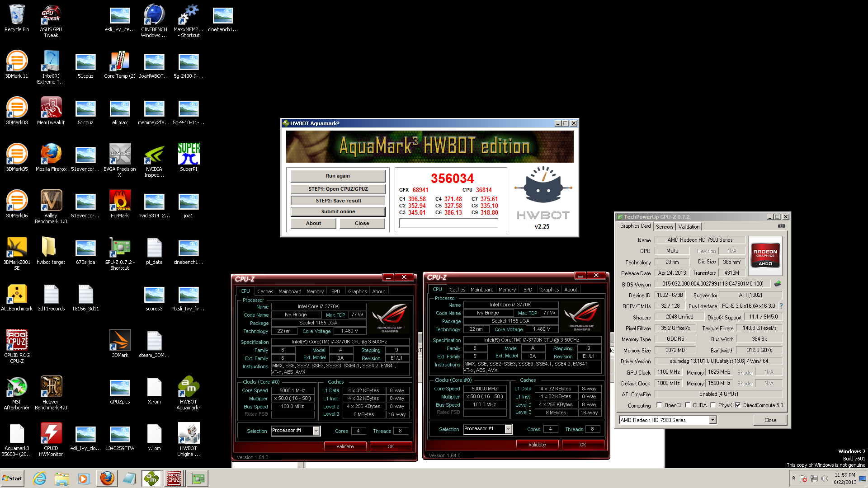Screen dimensions: 868x488
Task: Open Windows Explorer taskbar icon
Action: (62, 478)
